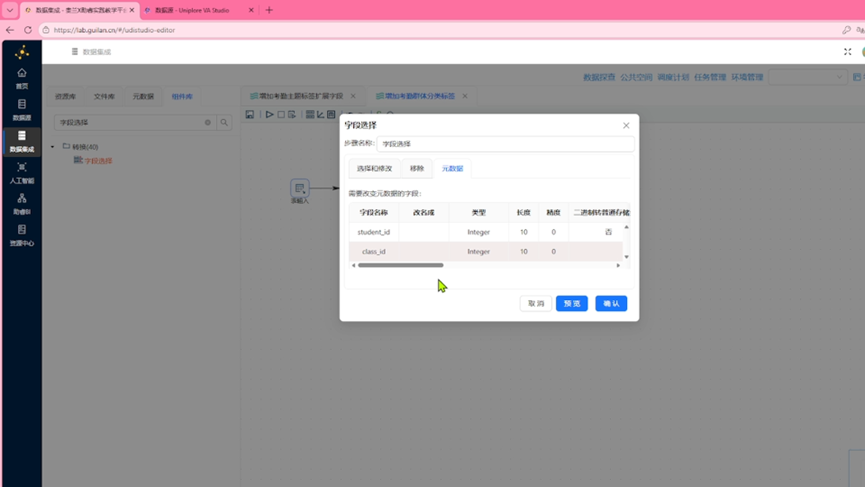Click the stop square icon in toolbar
This screenshot has width=865, height=487.
(281, 114)
